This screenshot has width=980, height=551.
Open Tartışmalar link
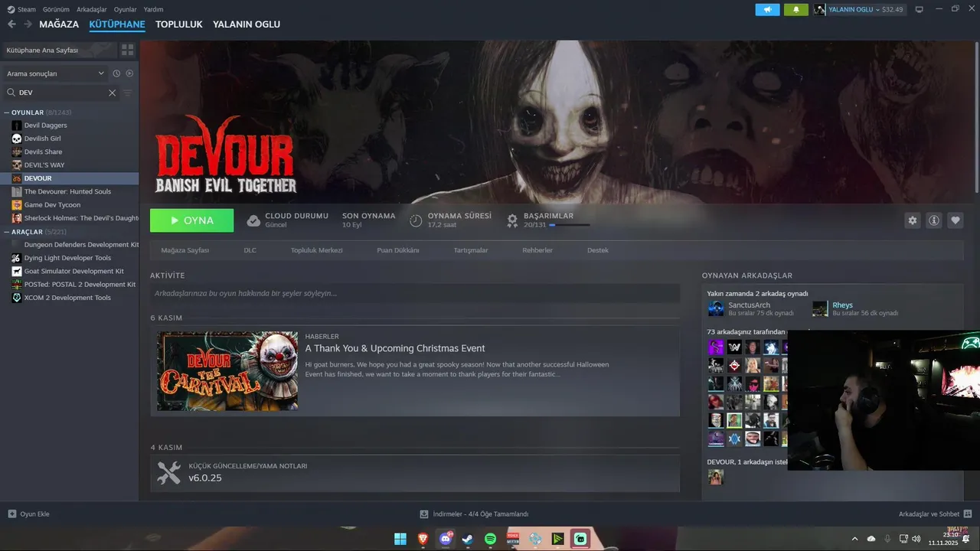tap(471, 250)
